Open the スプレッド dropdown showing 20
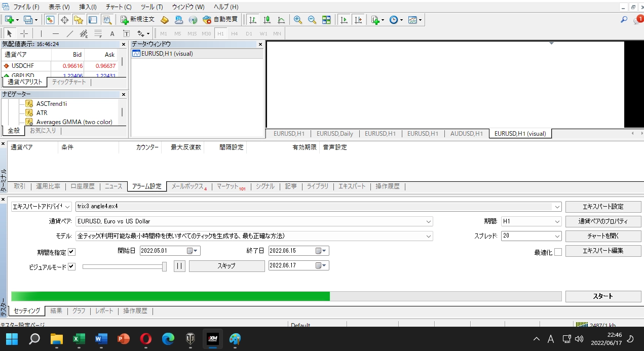This screenshot has width=644, height=351. point(557,236)
